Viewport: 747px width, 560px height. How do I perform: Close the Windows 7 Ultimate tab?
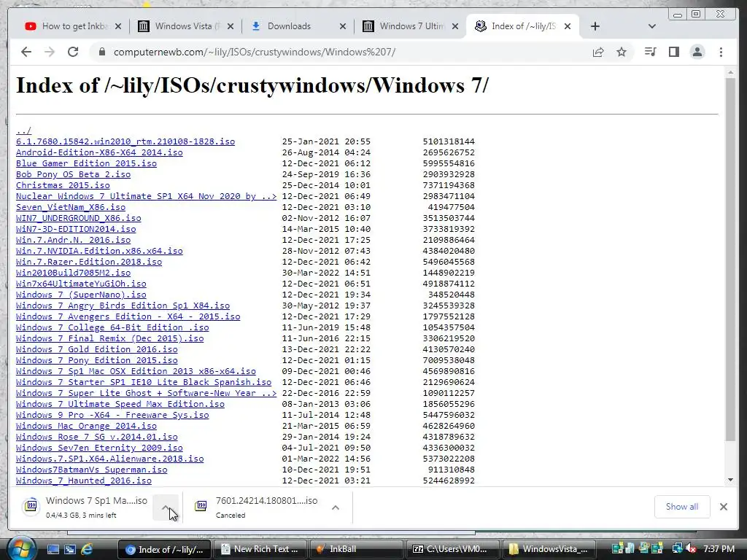[x=455, y=26]
